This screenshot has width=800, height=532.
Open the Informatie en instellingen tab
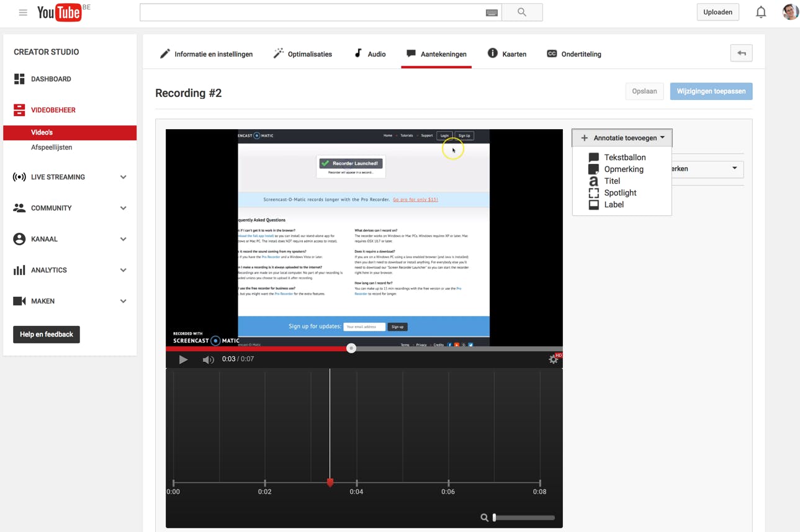click(x=206, y=54)
